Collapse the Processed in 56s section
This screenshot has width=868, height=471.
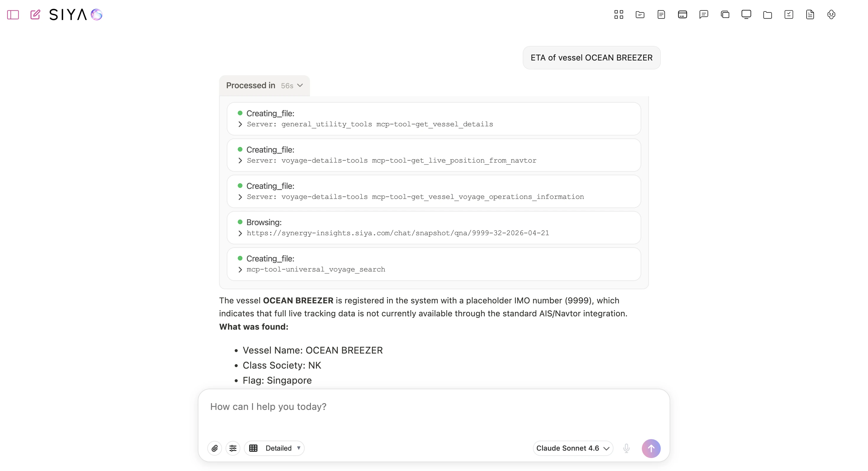tap(265, 86)
